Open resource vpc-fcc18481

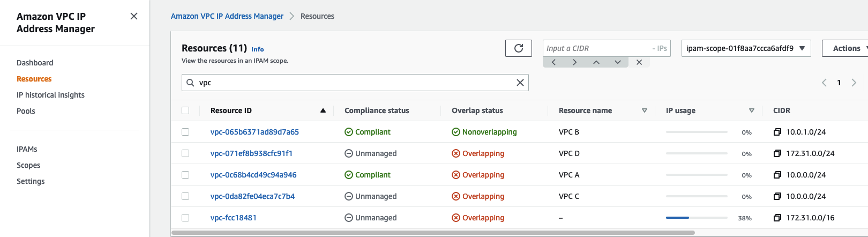(x=234, y=218)
